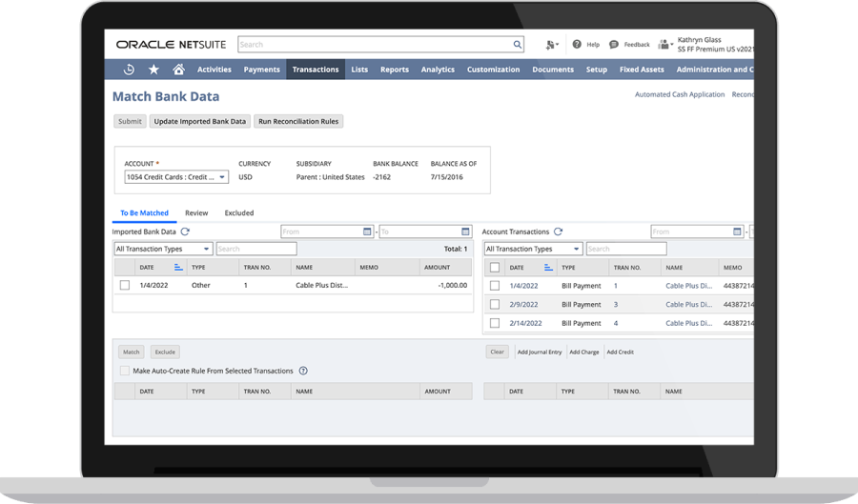The width and height of the screenshot is (858, 504).
Task: Open the Create New icon menu
Action: pyautogui.click(x=552, y=45)
